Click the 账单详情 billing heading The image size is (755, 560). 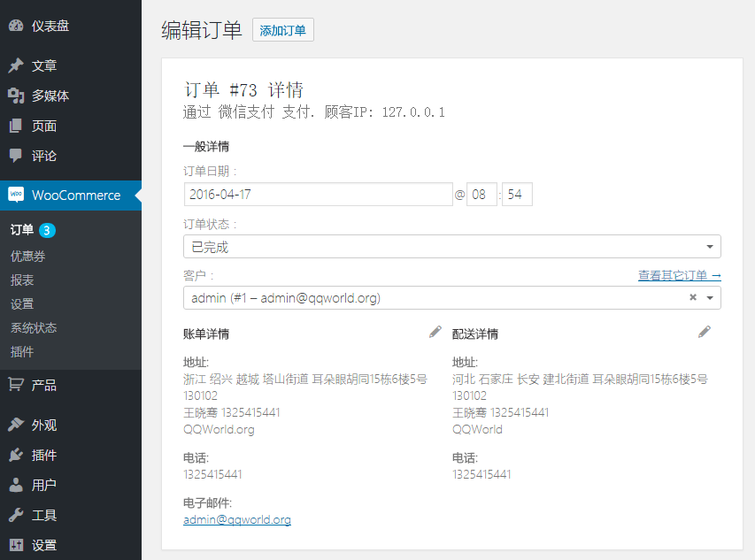click(206, 334)
